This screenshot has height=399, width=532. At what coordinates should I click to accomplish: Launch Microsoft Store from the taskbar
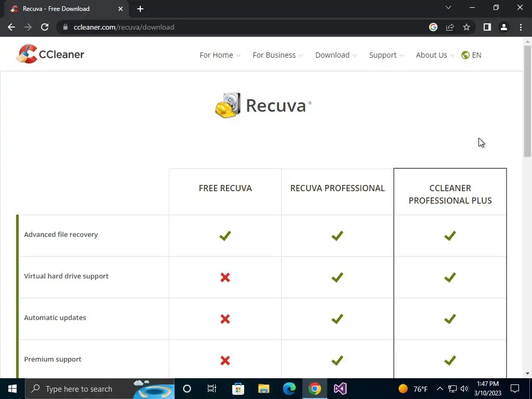pyautogui.click(x=238, y=389)
